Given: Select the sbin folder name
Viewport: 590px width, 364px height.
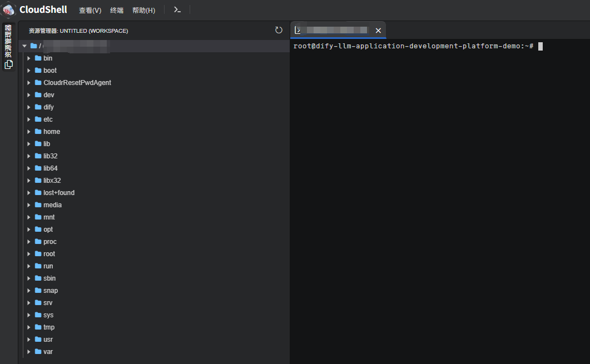Looking at the screenshot, I should tap(49, 278).
